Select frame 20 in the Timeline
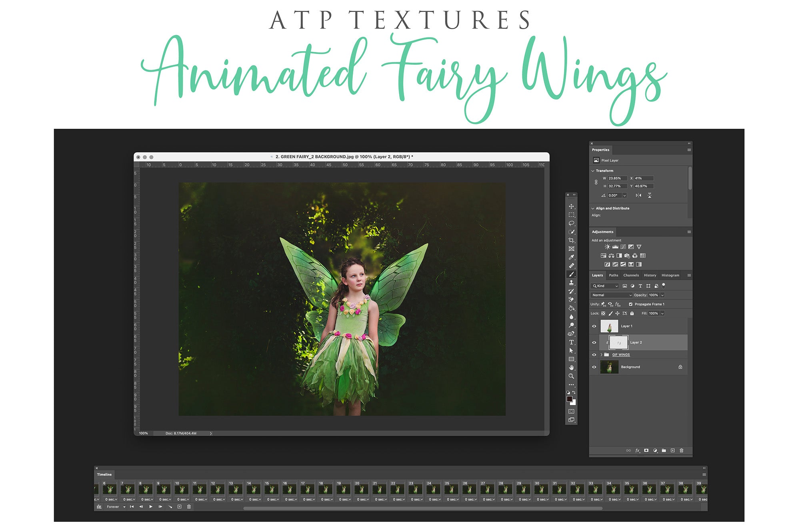800x532 pixels. [361, 490]
